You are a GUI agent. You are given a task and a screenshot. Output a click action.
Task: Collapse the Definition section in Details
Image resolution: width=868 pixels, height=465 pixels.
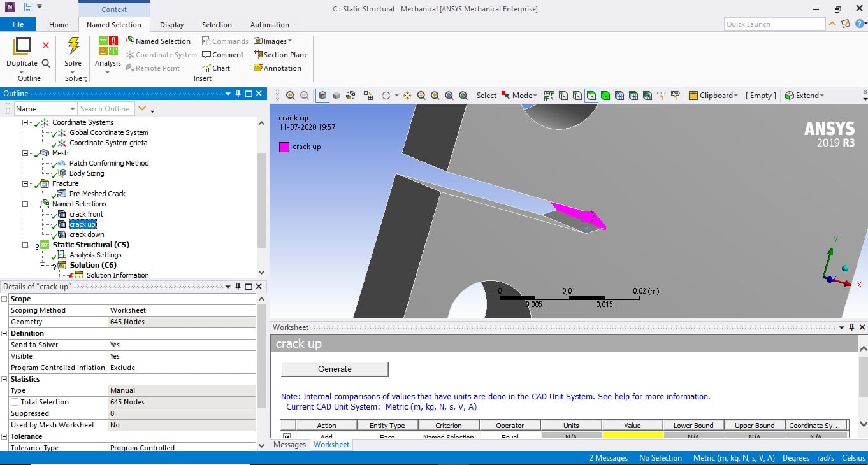[4, 333]
